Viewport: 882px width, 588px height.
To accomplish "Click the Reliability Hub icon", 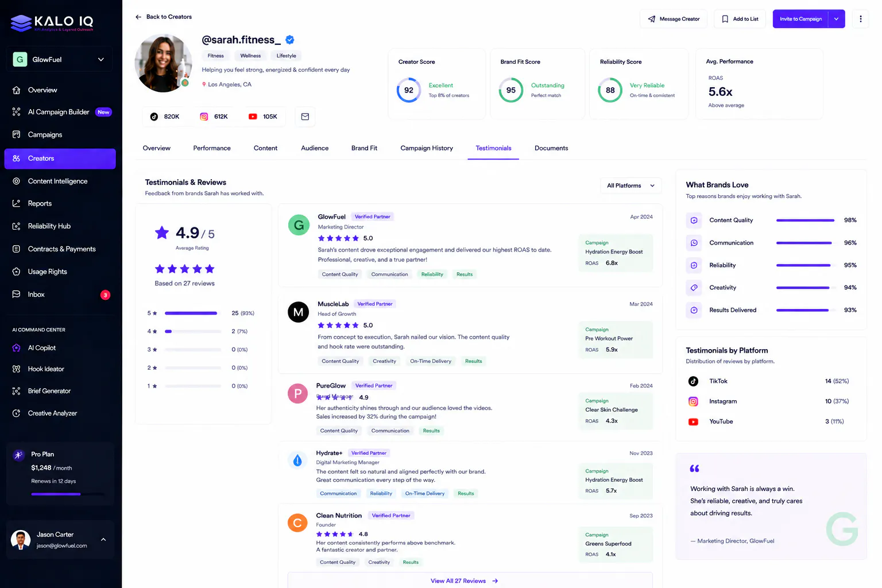I will (16, 226).
